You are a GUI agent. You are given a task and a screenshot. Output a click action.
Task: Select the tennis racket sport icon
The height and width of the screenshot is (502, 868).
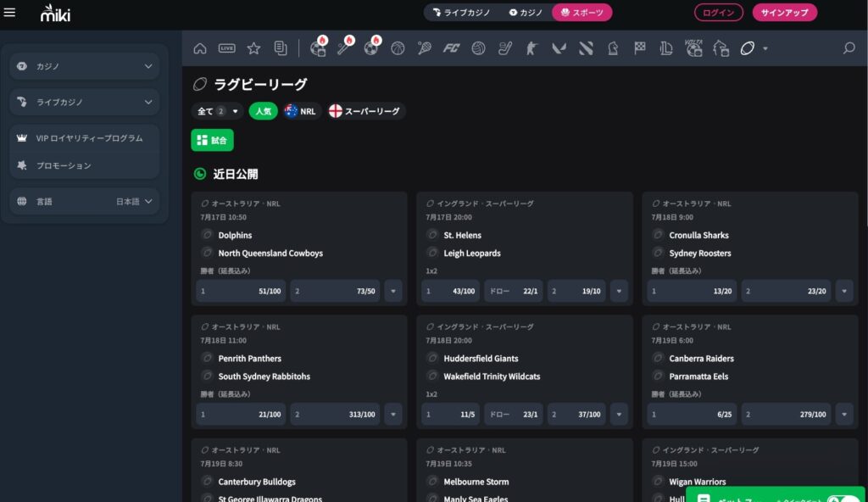click(x=424, y=48)
